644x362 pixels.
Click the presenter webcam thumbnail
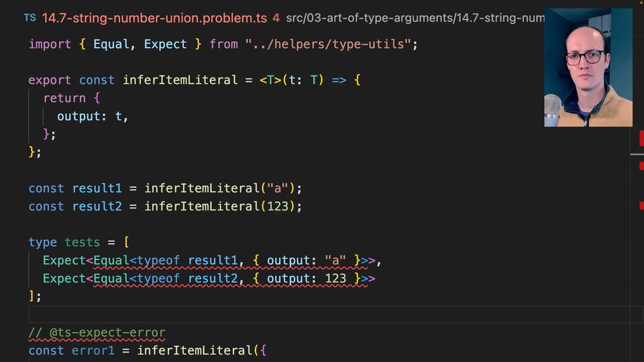(588, 67)
